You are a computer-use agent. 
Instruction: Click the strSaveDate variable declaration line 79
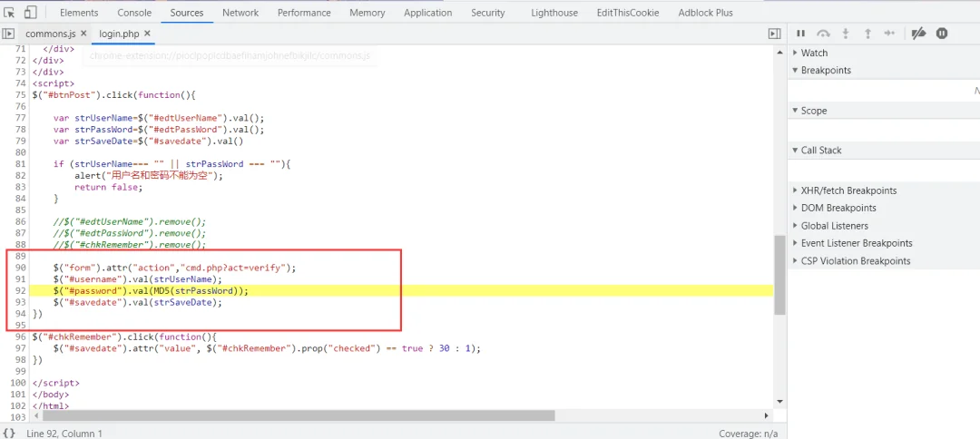pyautogui.click(x=148, y=141)
